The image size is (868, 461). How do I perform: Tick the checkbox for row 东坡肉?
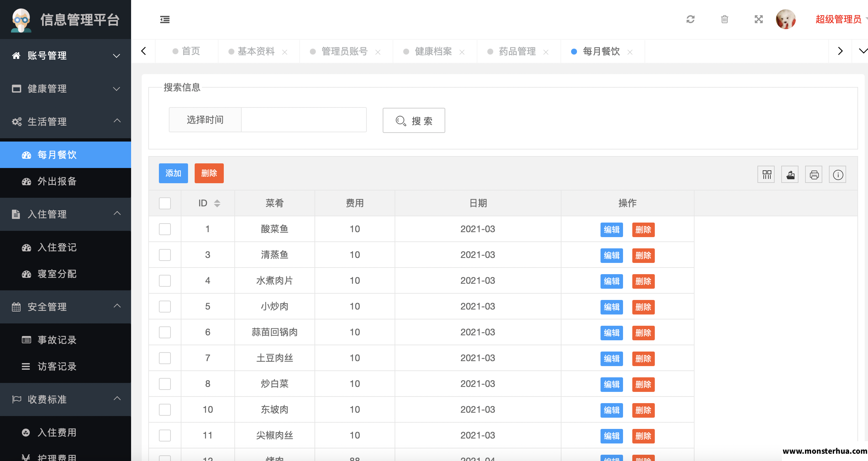point(165,410)
